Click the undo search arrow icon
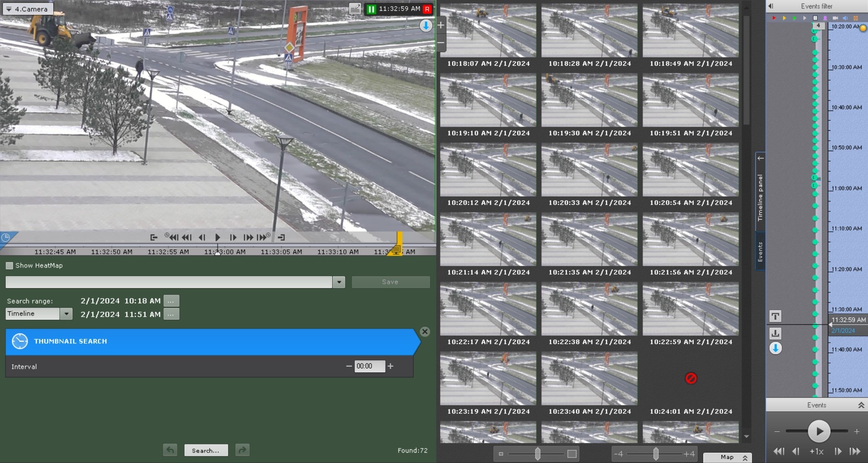 pos(170,450)
